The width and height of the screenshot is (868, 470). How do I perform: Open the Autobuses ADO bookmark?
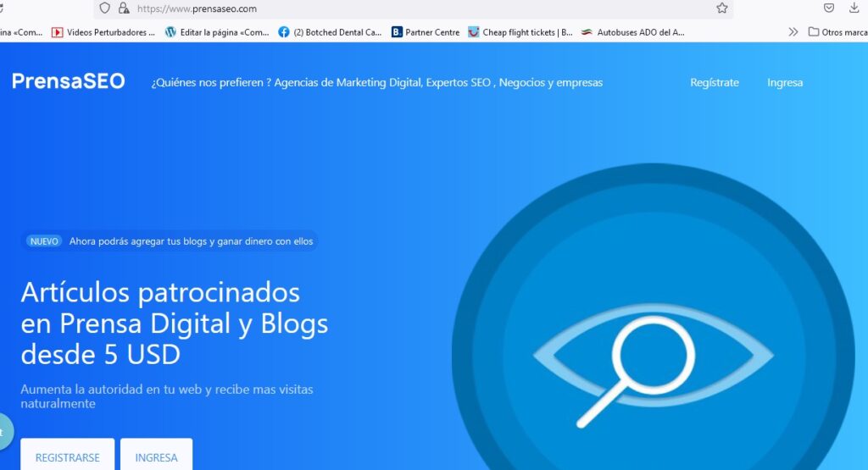[632, 32]
